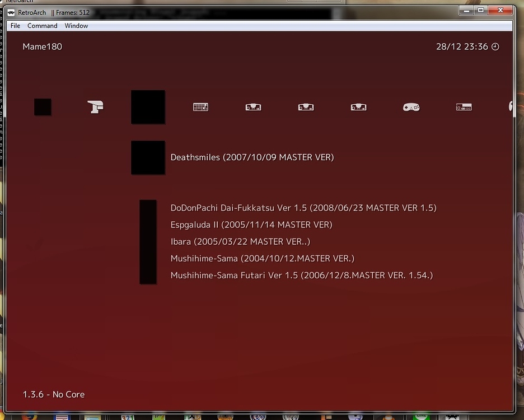This screenshot has height=420, width=524.
Task: Select the console icon right after the keyboard icon
Action: coord(253,107)
